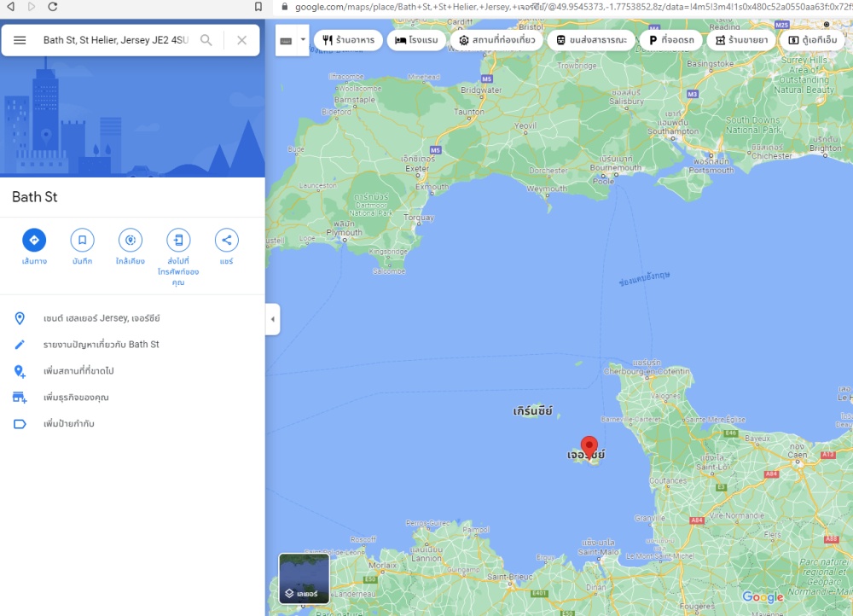The image size is (853, 616).
Task: Click the search box with Bath St address
Action: pyautogui.click(x=115, y=40)
